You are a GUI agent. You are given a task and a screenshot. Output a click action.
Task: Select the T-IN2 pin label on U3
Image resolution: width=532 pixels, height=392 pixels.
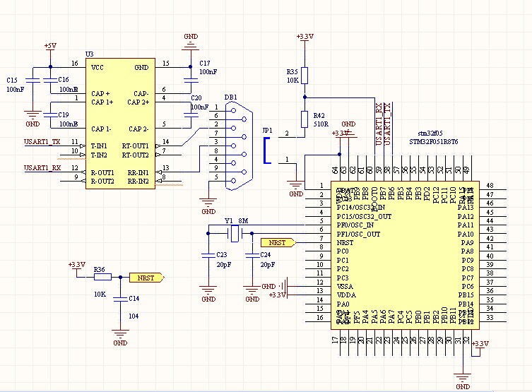click(99, 155)
